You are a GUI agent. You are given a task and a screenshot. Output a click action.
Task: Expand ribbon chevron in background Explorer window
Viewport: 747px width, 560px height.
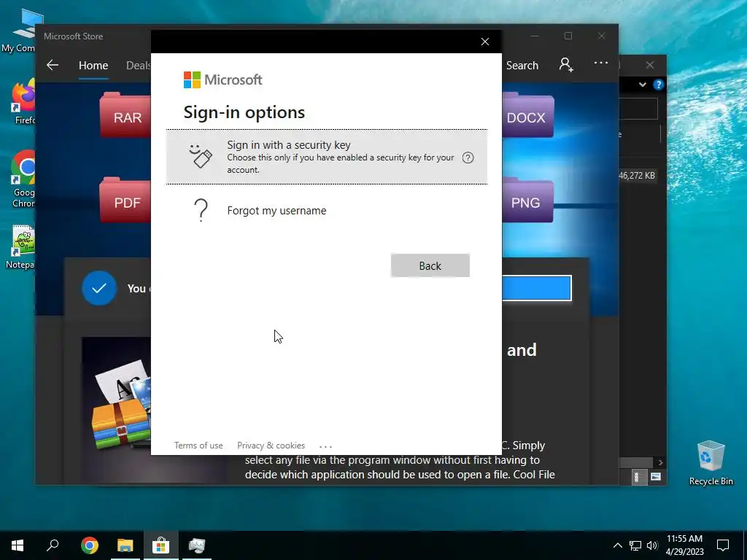(642, 85)
